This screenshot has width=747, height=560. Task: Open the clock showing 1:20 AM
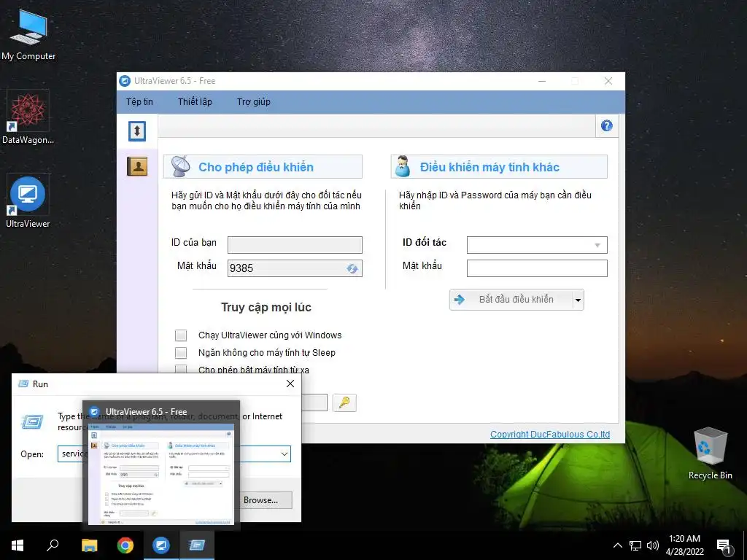click(x=684, y=545)
